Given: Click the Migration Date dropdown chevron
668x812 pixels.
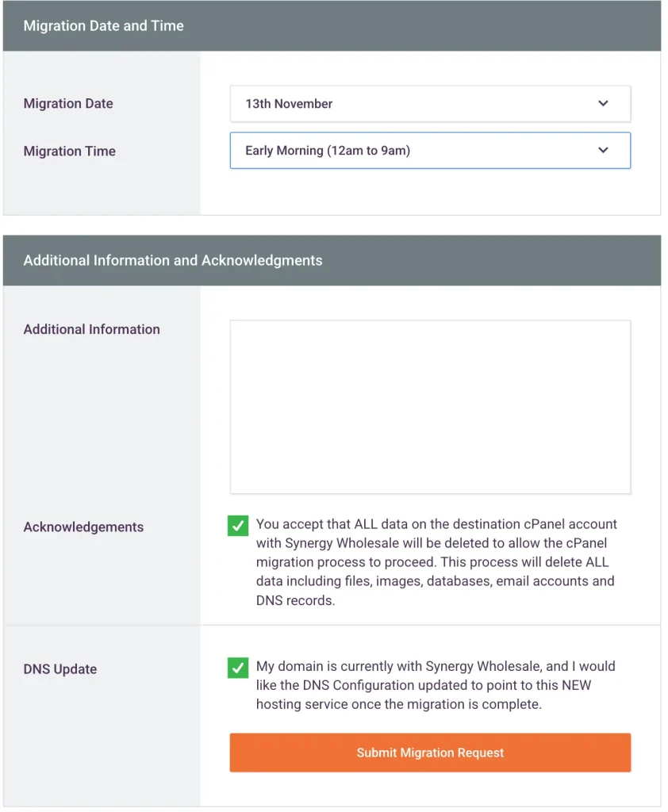Looking at the screenshot, I should (603, 103).
